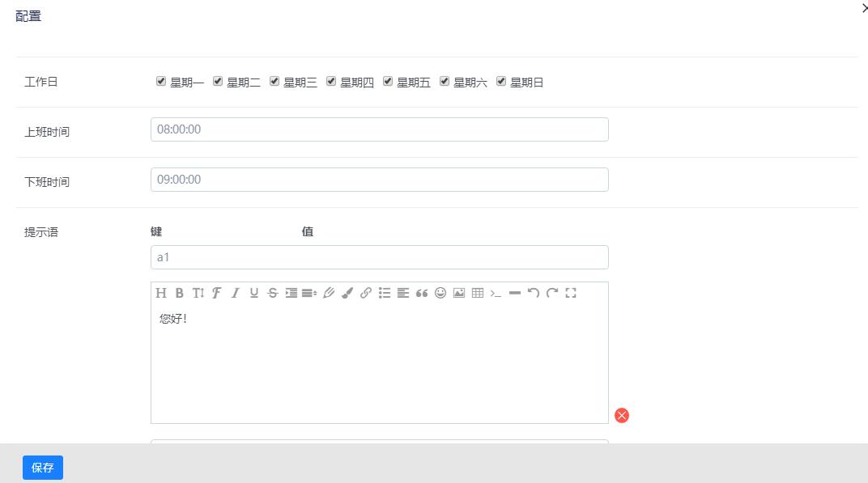
Task: Delete the a1 prompt entry with red X
Action: (x=622, y=415)
